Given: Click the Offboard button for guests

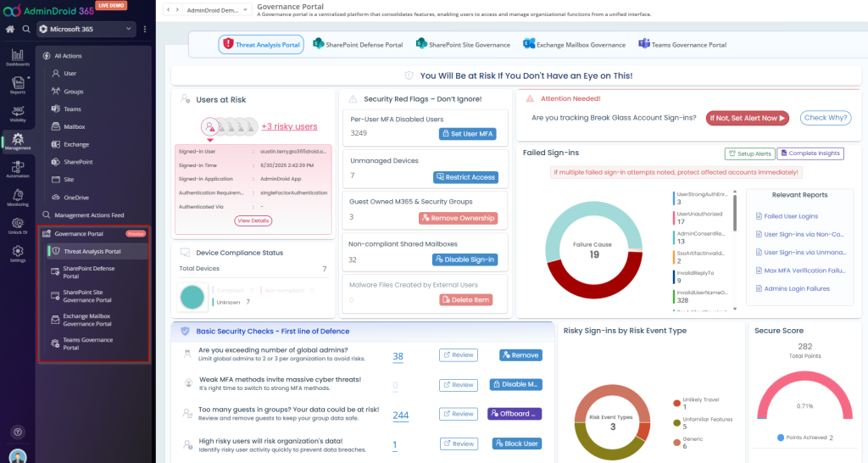Looking at the screenshot, I should point(515,414).
